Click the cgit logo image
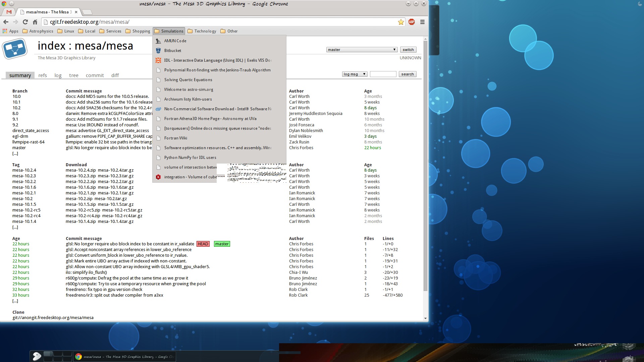This screenshot has height=362, width=644. tap(15, 49)
